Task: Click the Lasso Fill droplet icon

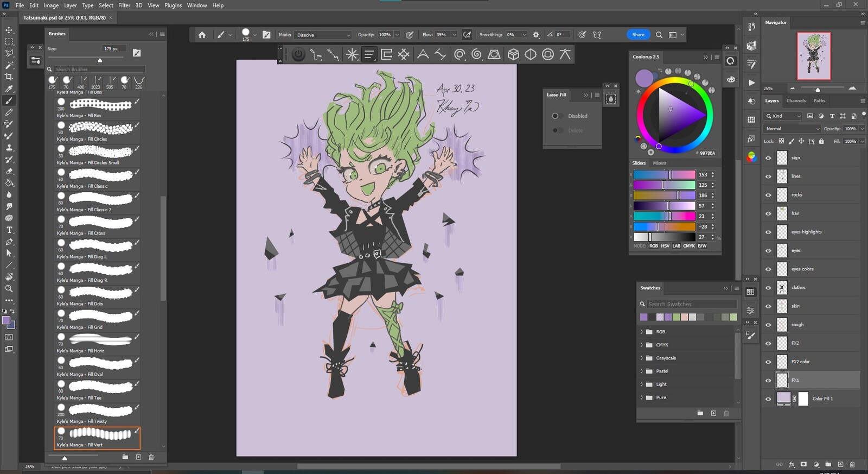Action: (611, 99)
